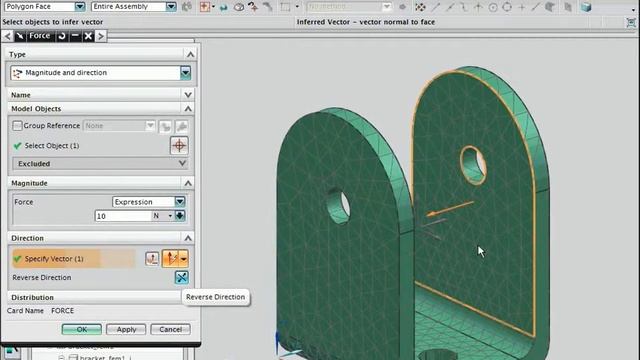Click the Reverse Direction label text

click(42, 278)
